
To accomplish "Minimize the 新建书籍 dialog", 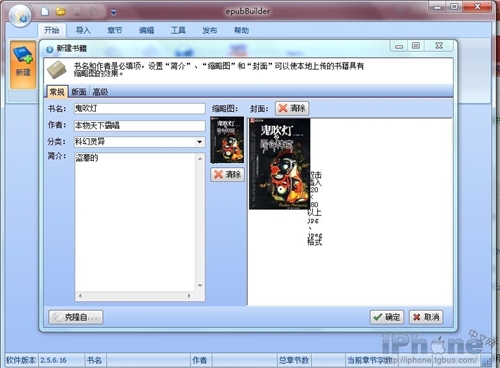I will 399,46.
